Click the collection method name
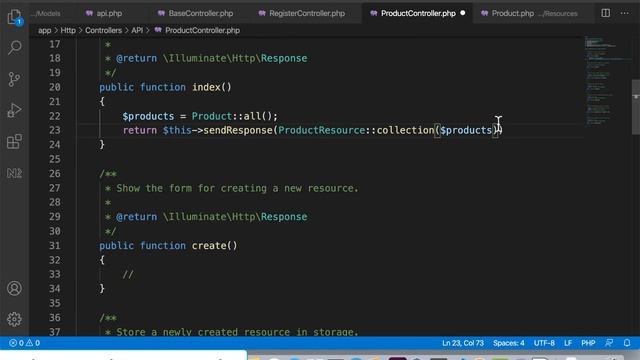This screenshot has width=640, height=360. (x=405, y=130)
